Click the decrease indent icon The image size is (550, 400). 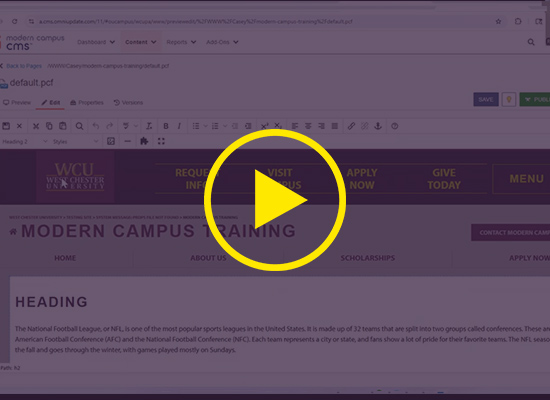point(235,126)
